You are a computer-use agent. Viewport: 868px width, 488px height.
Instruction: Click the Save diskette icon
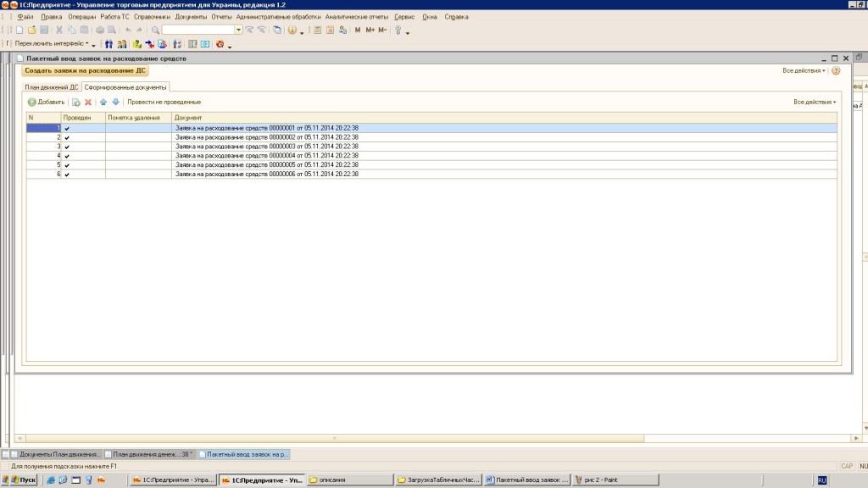[44, 30]
